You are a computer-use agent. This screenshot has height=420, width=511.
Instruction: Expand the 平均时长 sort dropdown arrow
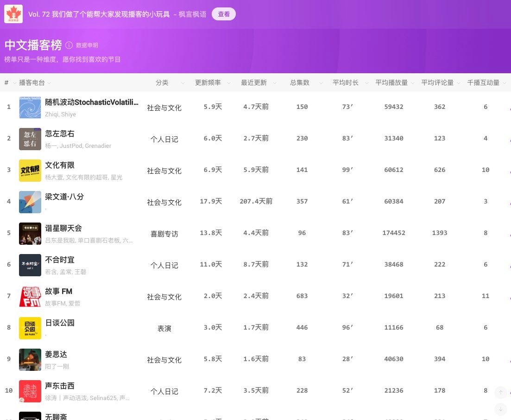tap(366, 83)
